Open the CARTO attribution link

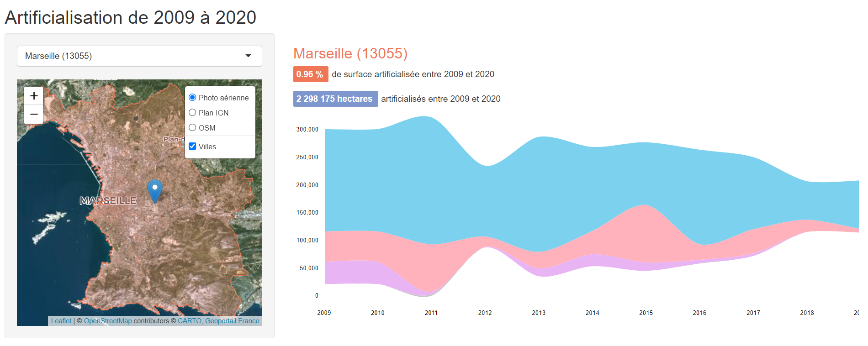click(189, 321)
